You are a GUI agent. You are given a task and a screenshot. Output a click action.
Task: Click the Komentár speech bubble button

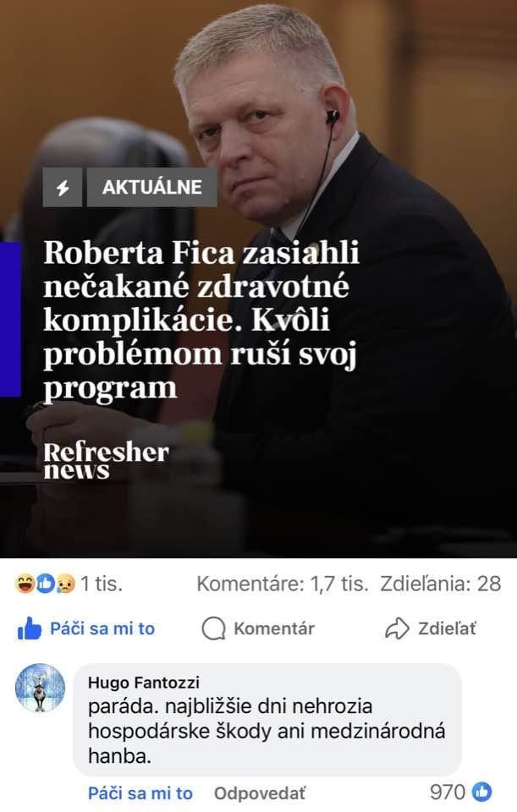pos(258,628)
